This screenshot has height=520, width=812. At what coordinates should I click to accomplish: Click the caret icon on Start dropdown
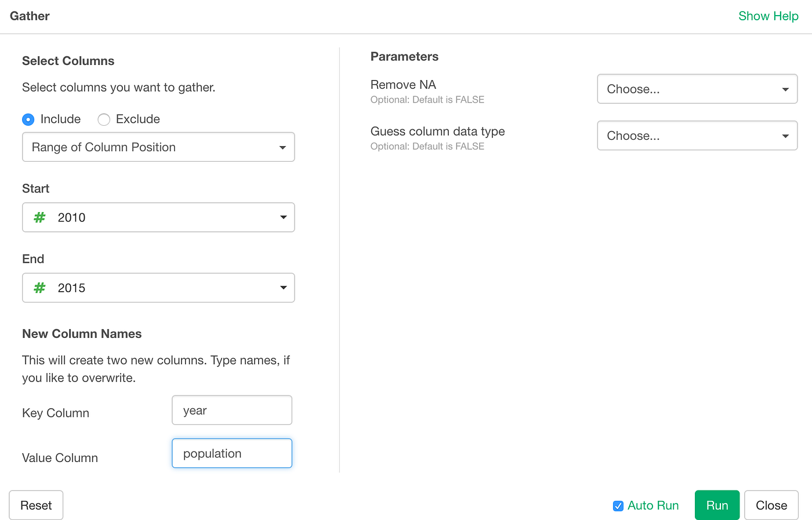[283, 217]
